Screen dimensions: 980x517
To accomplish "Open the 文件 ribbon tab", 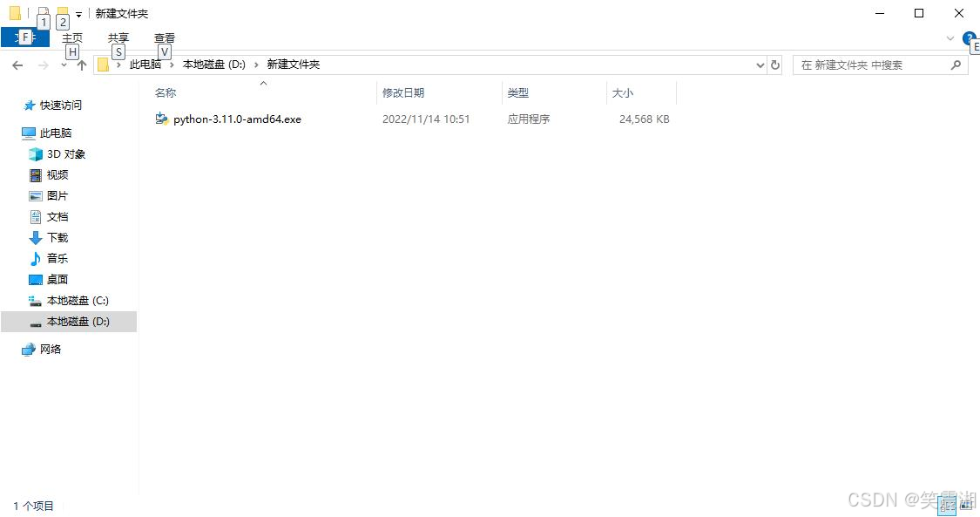I will click(x=25, y=37).
